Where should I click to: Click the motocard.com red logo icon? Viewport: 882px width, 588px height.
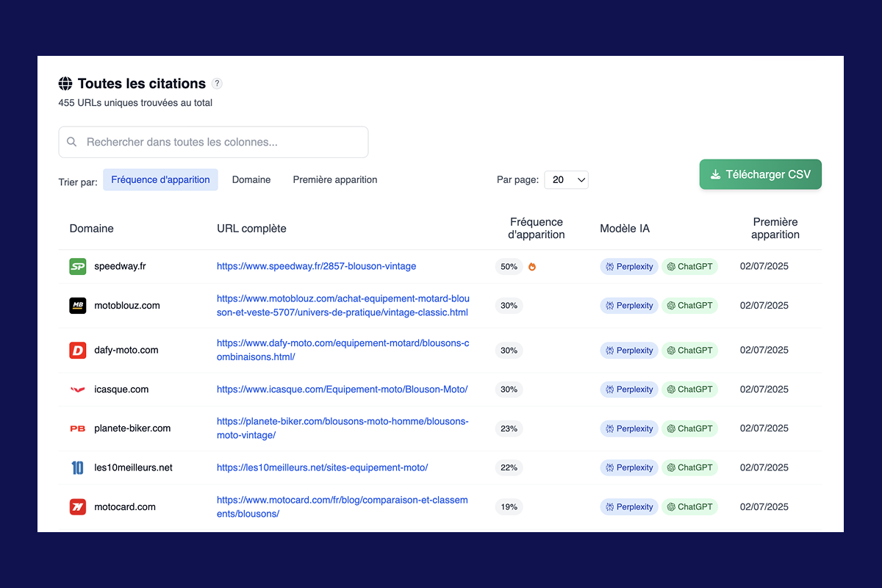click(x=78, y=506)
